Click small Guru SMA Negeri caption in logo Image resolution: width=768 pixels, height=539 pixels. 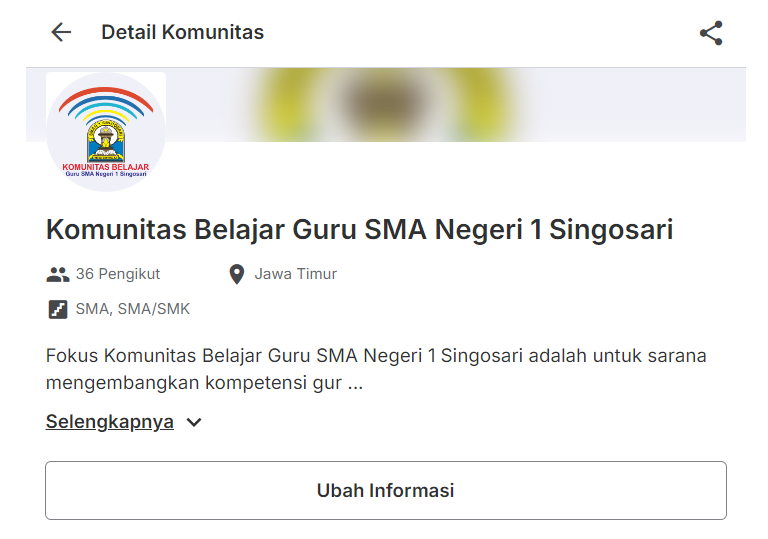[x=106, y=174]
